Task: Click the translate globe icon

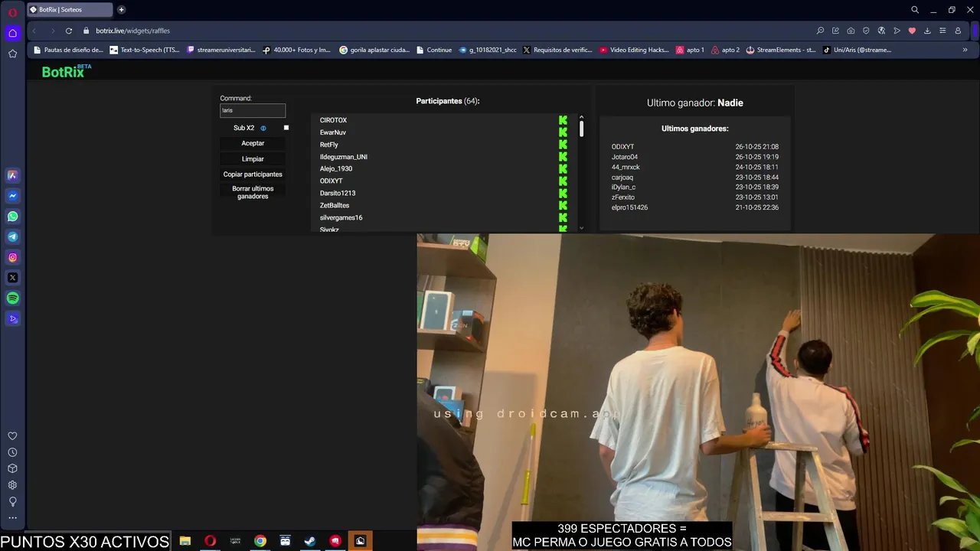Action: [881, 31]
